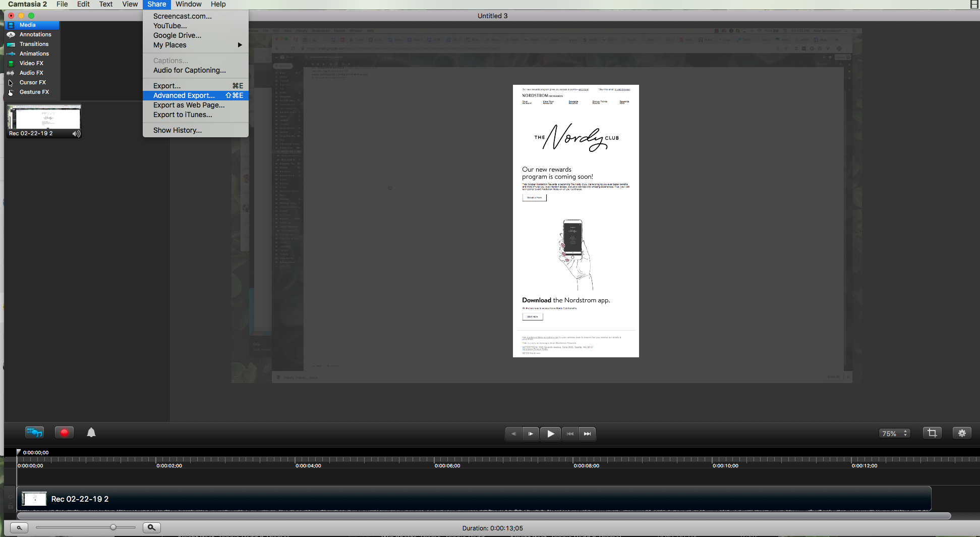Jump to the previous clip
The height and width of the screenshot is (537, 980).
pos(570,434)
